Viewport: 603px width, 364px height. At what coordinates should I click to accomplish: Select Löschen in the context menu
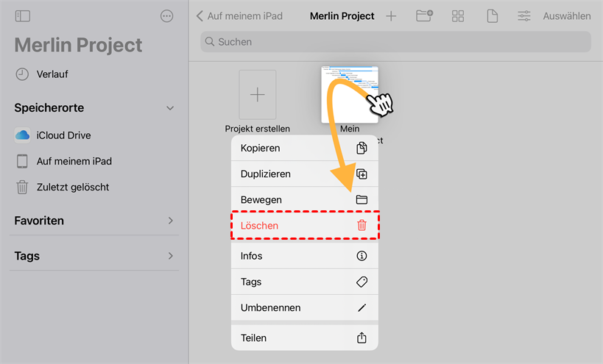click(305, 226)
